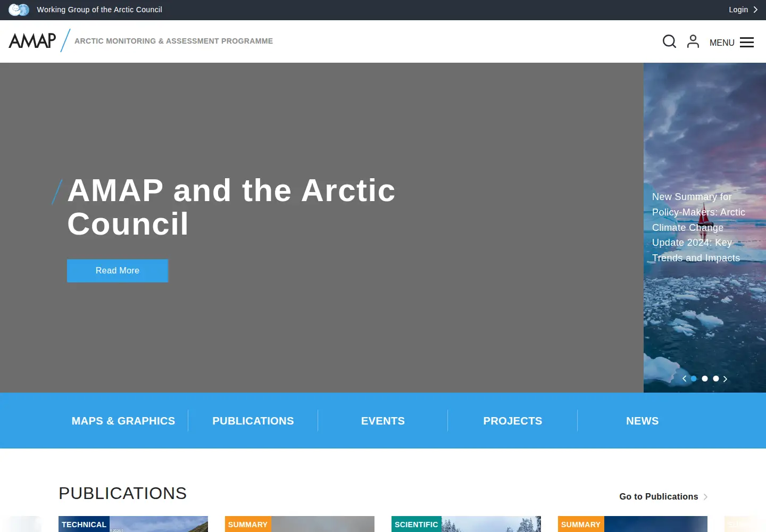Open the hamburger MENU icon
Screen dimensions: 766x532
747,43
